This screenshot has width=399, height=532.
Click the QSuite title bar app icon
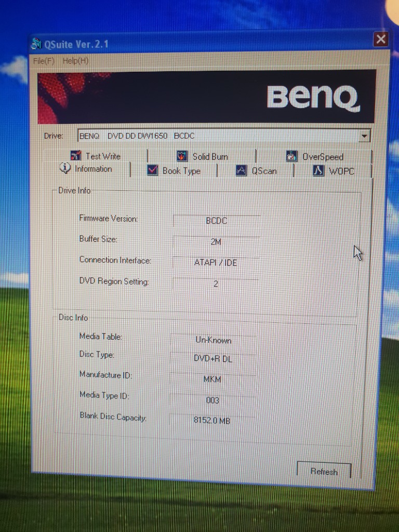click(36, 44)
